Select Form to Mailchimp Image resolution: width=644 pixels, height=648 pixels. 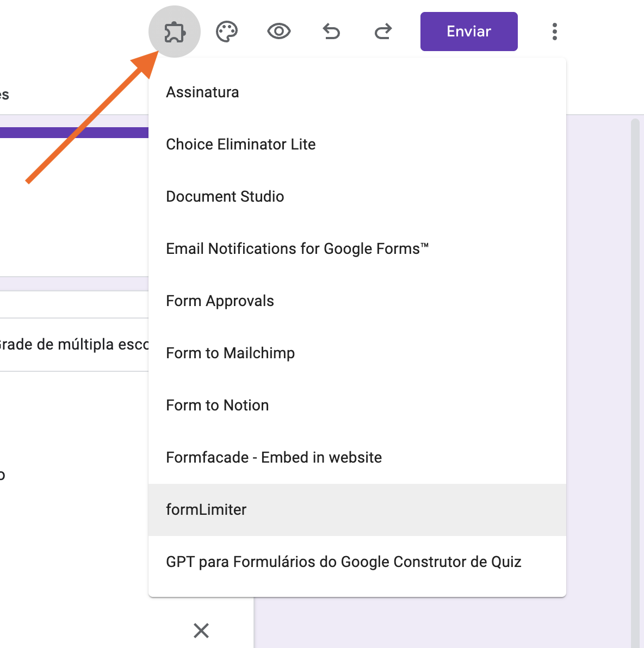(230, 353)
